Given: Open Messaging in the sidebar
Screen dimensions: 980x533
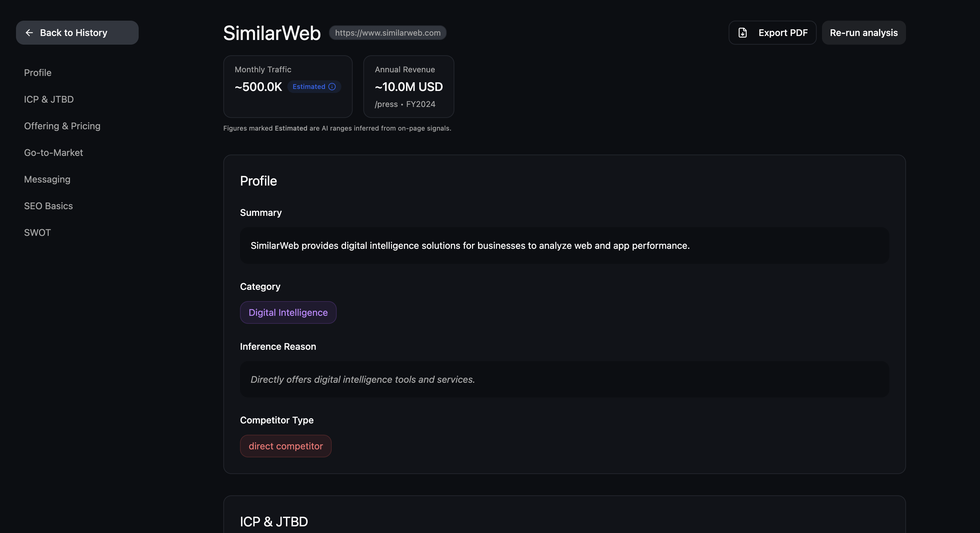Looking at the screenshot, I should (x=47, y=179).
